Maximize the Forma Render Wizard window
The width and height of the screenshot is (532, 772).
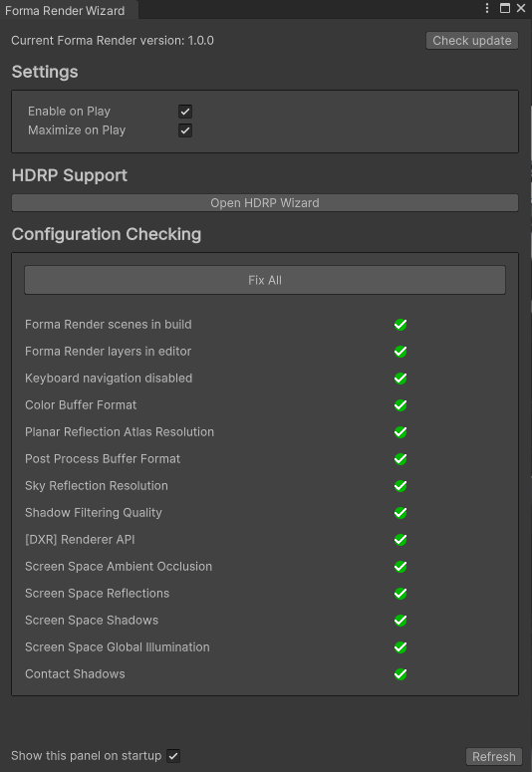pos(505,8)
